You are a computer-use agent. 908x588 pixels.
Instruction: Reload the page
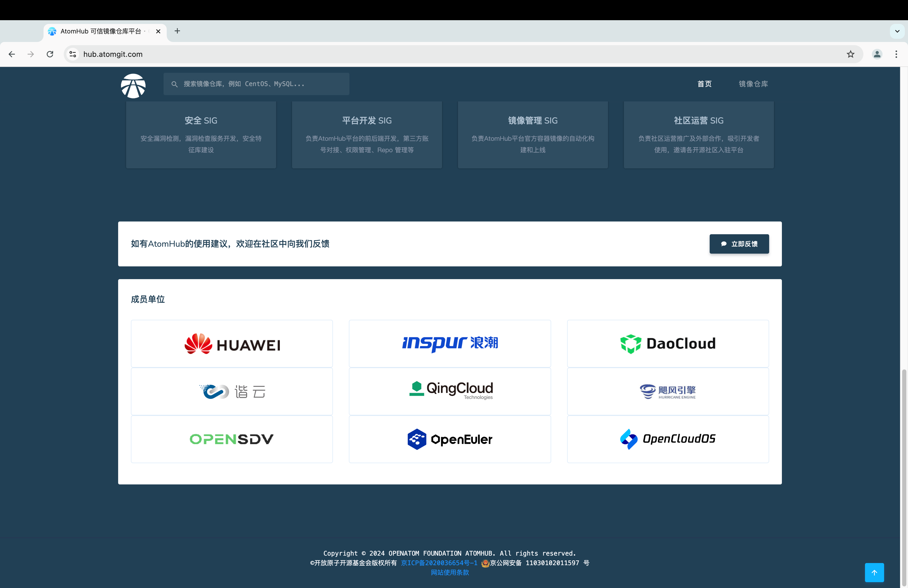pyautogui.click(x=50, y=54)
